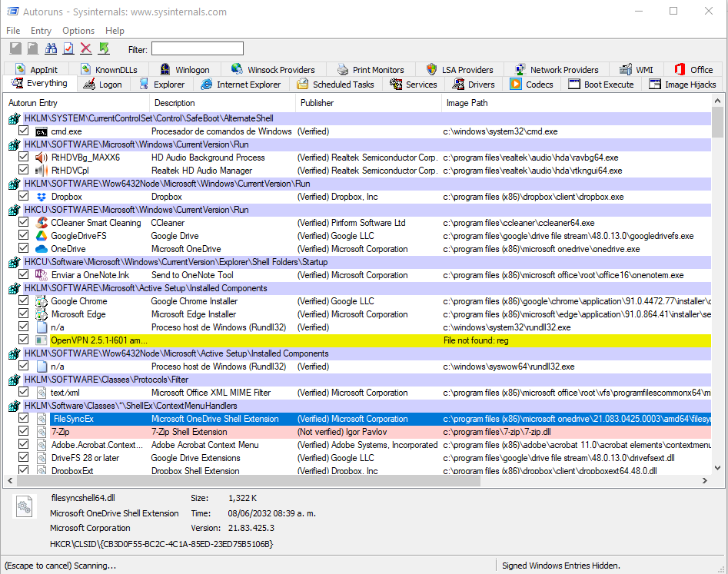Click the vertical scrollbar down arrow
Screen dimensions: 728x574
point(718,467)
